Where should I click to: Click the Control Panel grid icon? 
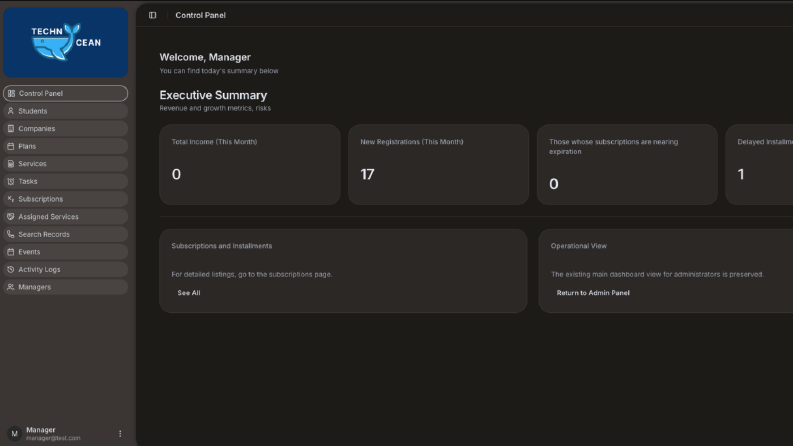click(11, 94)
